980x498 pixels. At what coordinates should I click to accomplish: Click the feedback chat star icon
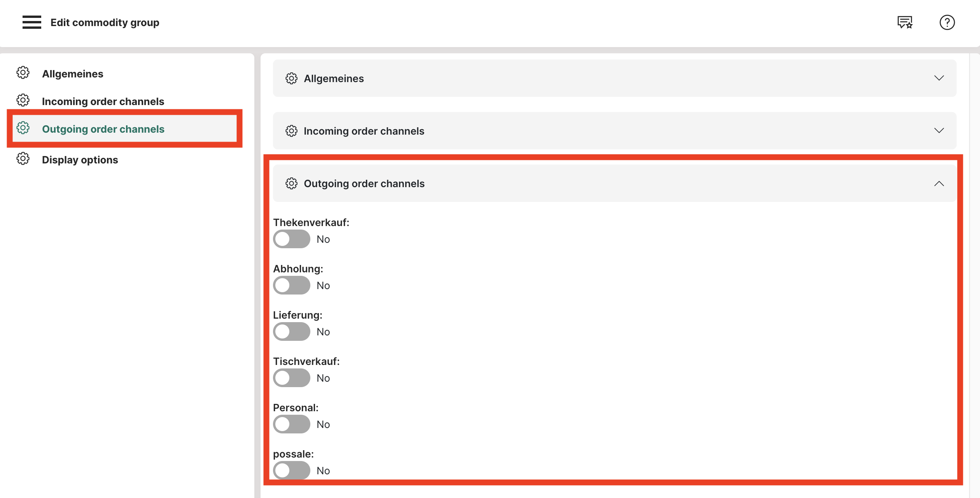coord(905,22)
